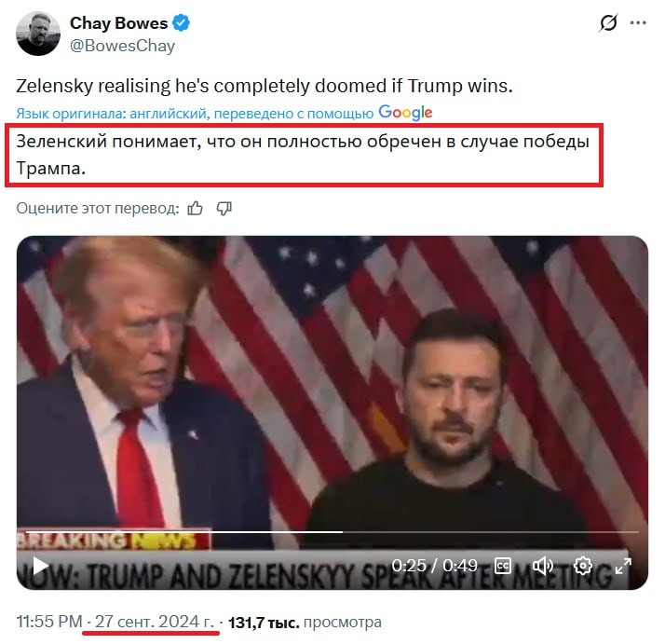Click the video timestamp 0:25 / 0:49
The height and width of the screenshot is (644, 665).
(x=434, y=566)
